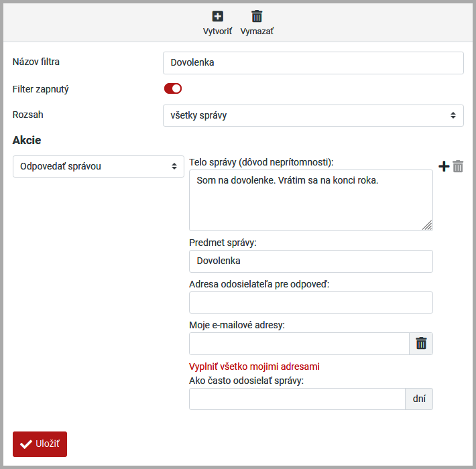This screenshot has height=469, width=476.
Task: Expand the Odpovedať správou action dropdown
Action: pos(99,166)
